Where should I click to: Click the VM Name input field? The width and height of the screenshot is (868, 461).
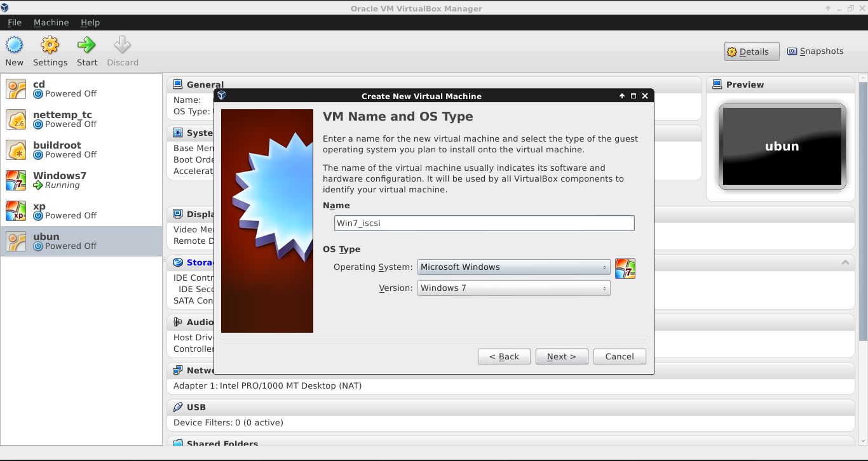[484, 223]
